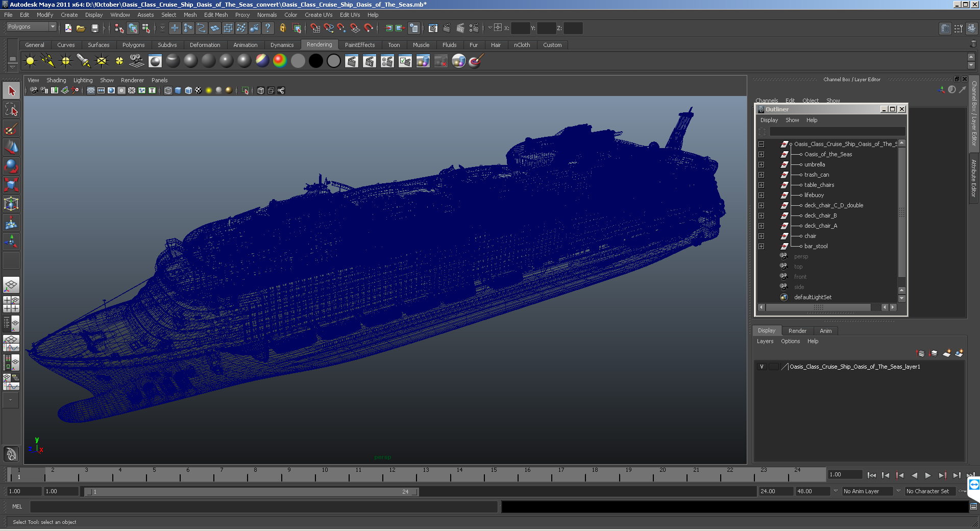
Task: Switch to single perspective layout
Action: pyautogui.click(x=11, y=285)
